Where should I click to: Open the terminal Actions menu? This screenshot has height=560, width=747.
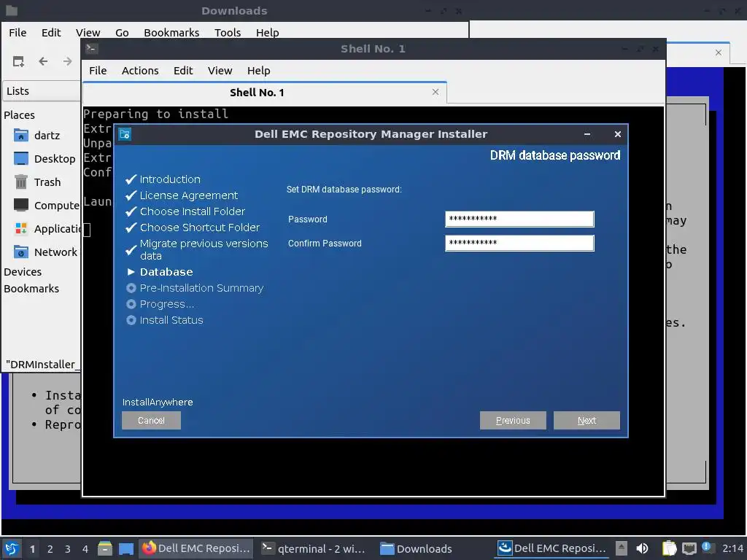[140, 71]
